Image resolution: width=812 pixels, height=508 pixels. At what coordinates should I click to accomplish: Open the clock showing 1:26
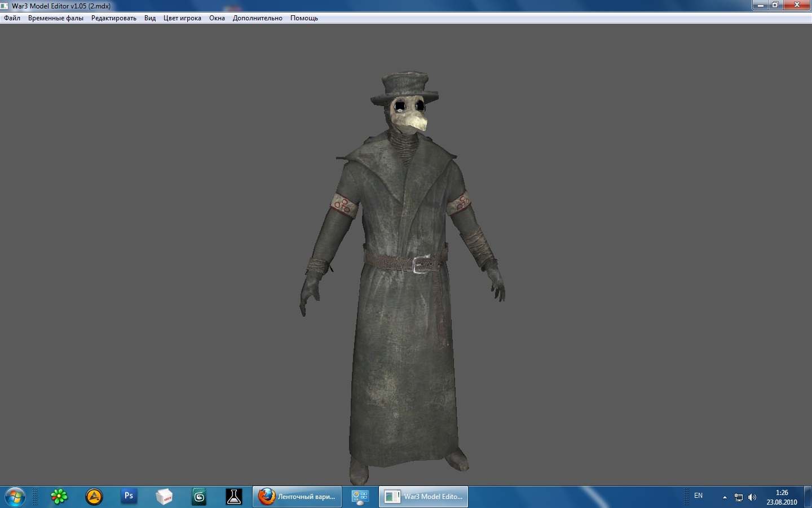(x=782, y=497)
